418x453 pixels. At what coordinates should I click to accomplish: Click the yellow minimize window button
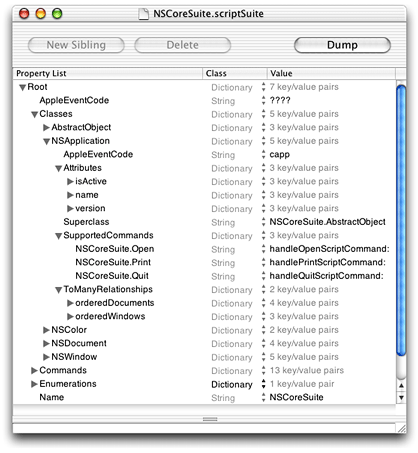coord(41,14)
